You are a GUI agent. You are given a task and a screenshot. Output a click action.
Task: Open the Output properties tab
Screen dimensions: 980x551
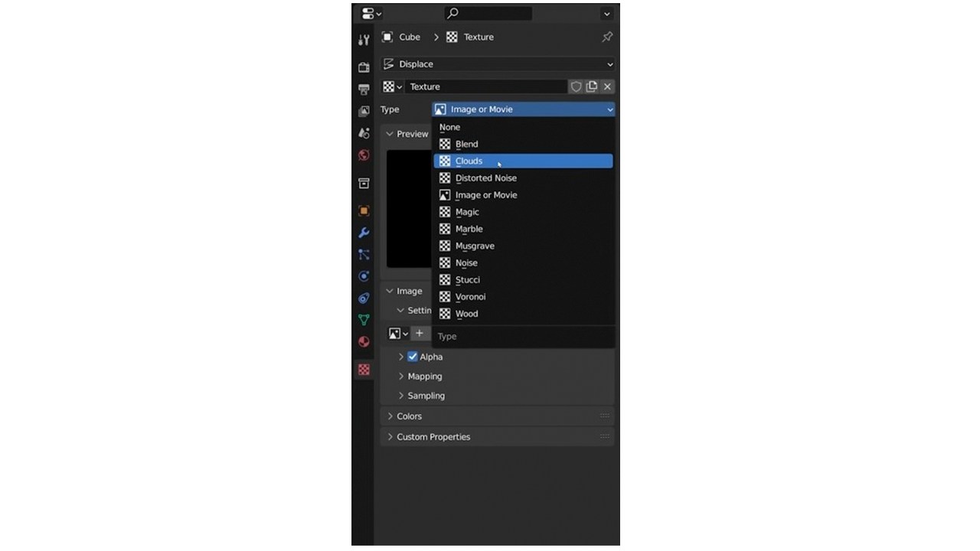364,90
